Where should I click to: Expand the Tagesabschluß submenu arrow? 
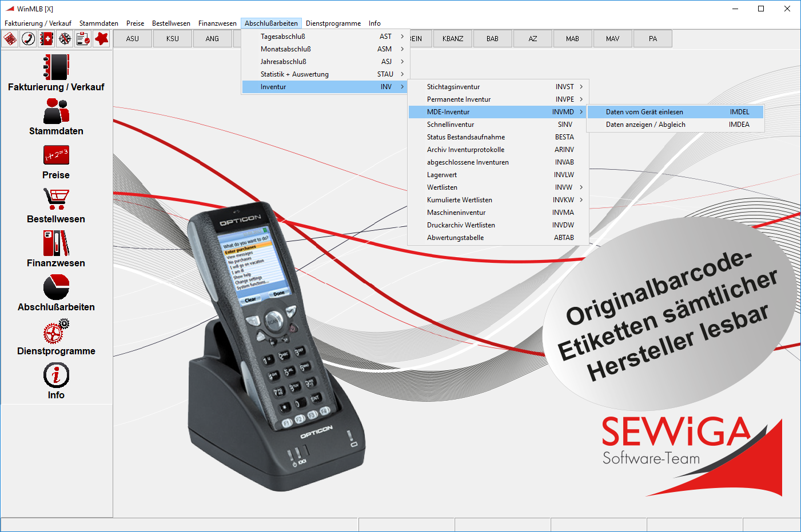coord(403,37)
